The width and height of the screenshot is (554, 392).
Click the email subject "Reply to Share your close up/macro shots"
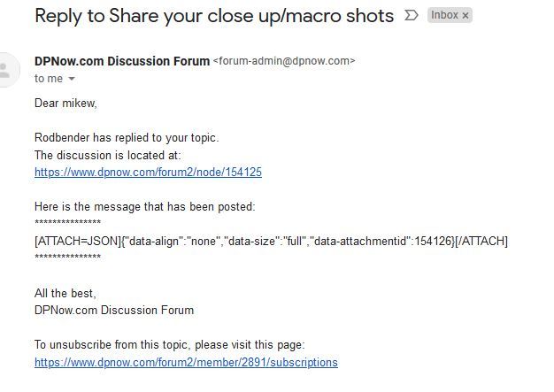coord(213,16)
